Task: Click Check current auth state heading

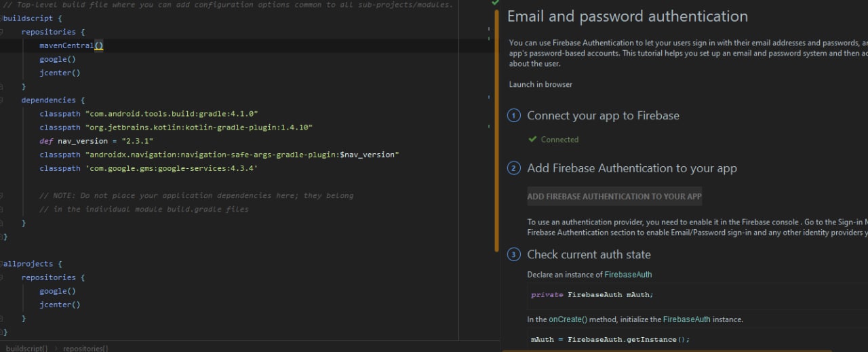Action: pos(589,255)
